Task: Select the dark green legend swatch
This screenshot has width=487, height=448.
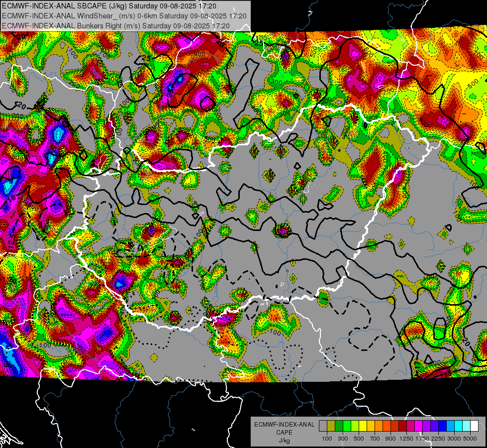Action: 339,426
